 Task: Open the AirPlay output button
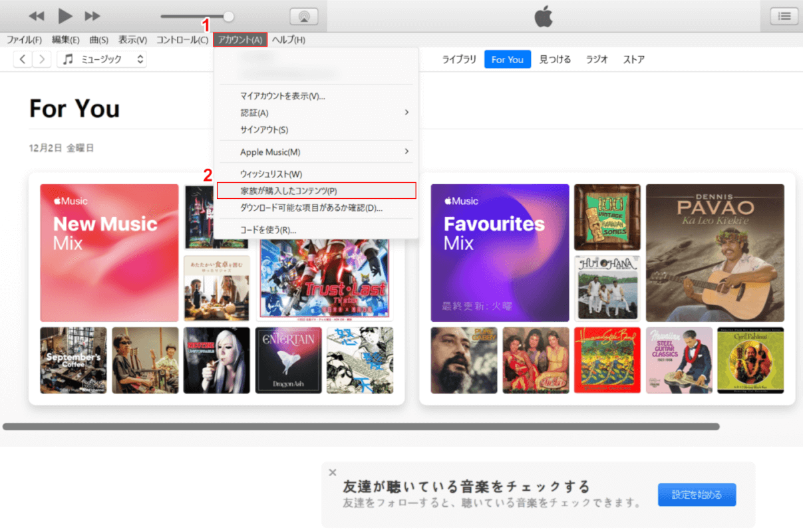(304, 17)
